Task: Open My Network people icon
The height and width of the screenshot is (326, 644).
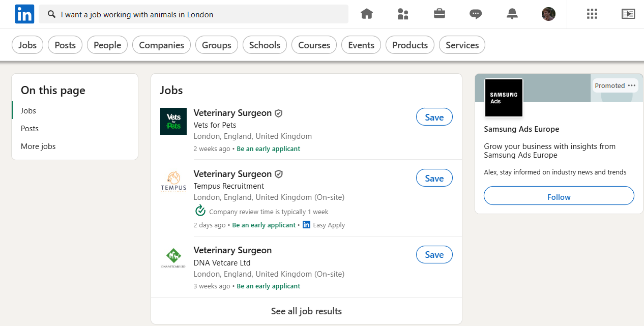Action: (x=403, y=14)
